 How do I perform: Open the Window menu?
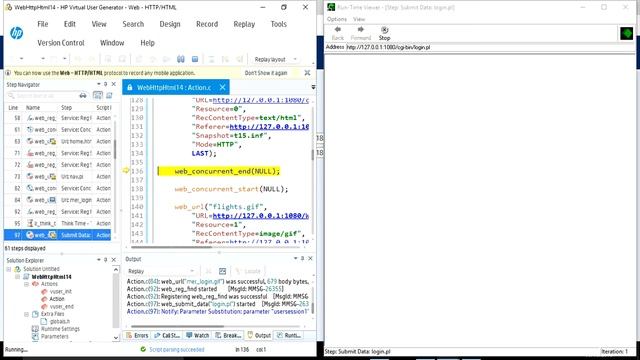click(x=112, y=43)
